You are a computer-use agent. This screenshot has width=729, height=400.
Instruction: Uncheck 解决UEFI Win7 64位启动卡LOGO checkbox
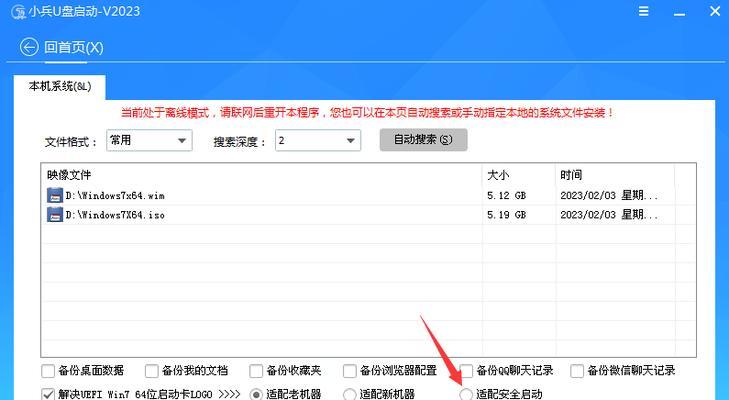click(48, 394)
